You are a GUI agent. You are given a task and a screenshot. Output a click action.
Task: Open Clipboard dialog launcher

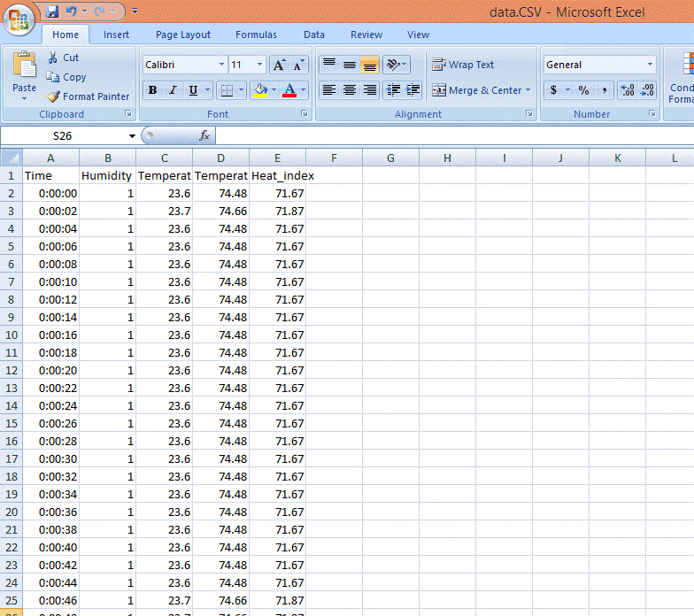(127, 113)
